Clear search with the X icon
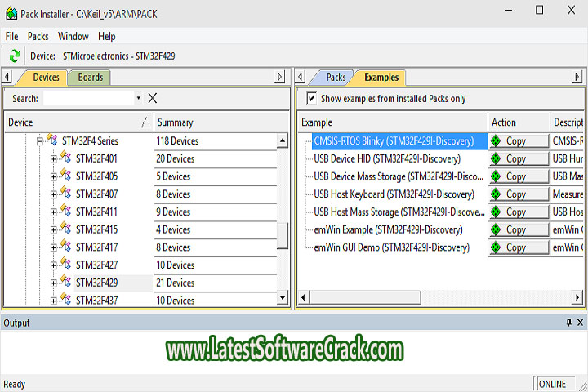 pos(152,98)
